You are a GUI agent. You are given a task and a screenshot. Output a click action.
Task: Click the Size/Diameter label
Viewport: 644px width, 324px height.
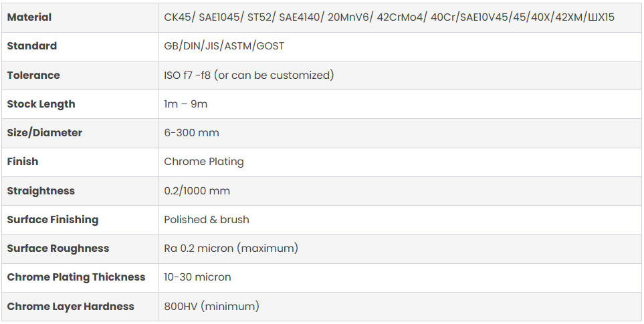45,133
